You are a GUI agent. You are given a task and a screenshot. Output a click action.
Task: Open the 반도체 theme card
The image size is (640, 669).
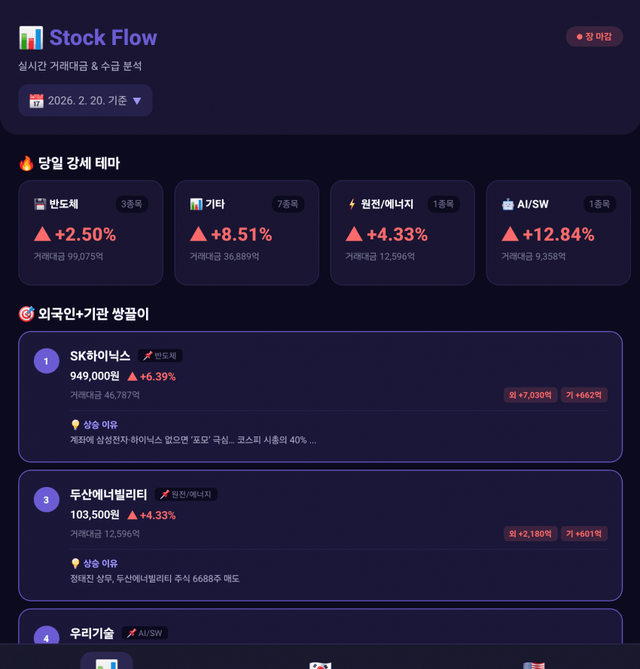point(90,233)
